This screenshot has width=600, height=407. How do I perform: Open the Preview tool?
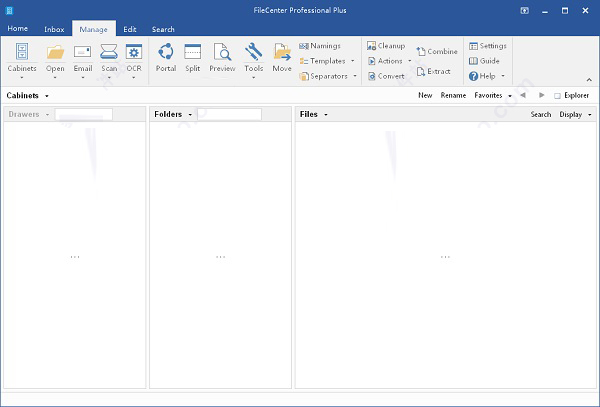[222, 52]
